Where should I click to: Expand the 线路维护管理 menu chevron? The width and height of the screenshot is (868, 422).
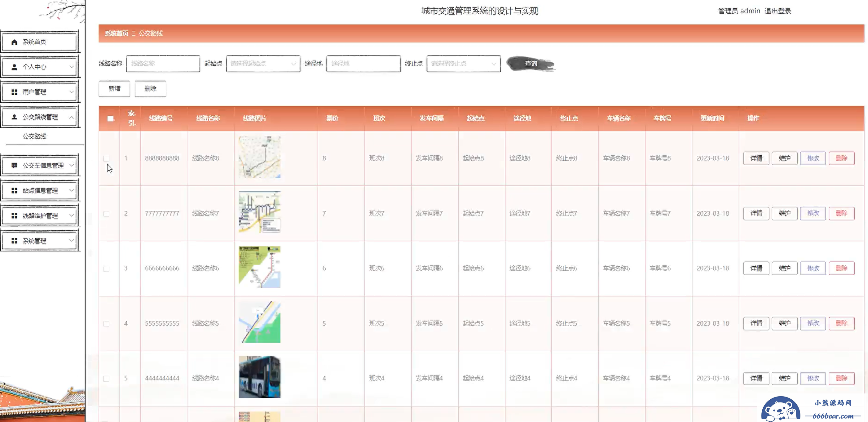72,215
